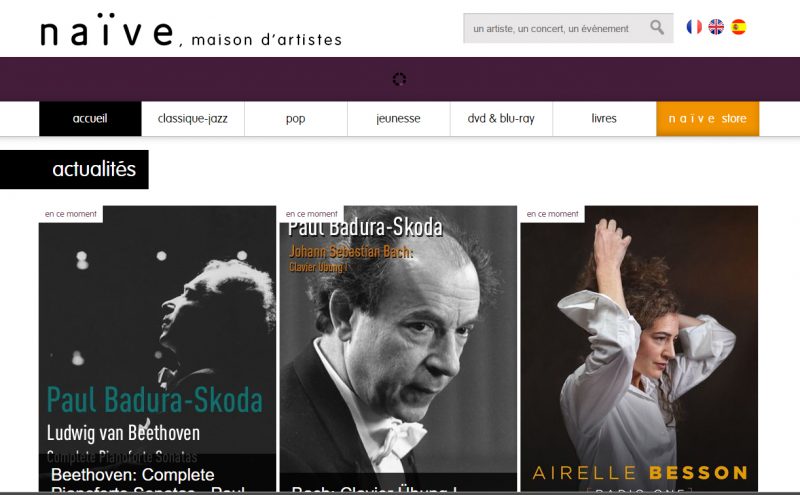This screenshot has height=495, width=800.
Task: Visit the orange naïve store button
Action: coord(708,118)
